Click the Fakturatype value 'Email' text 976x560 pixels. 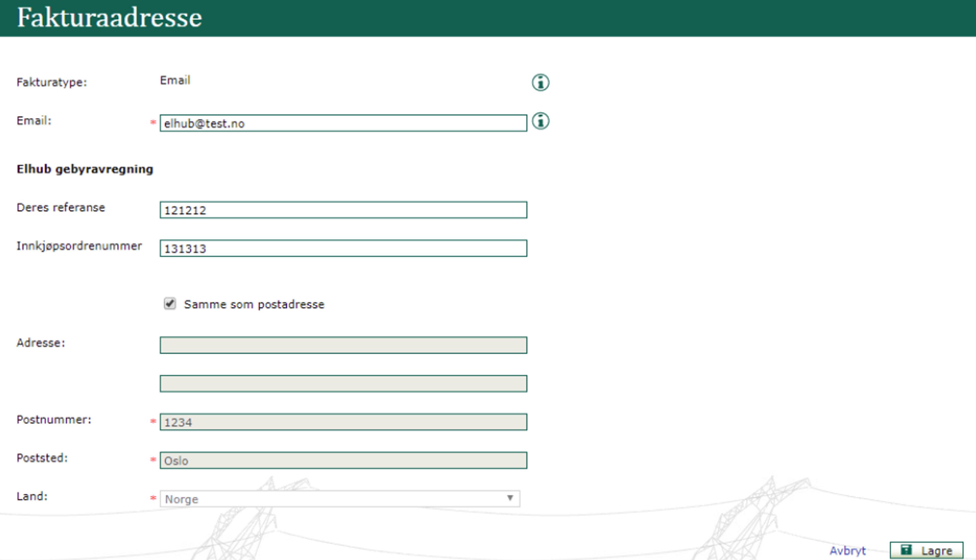(175, 80)
